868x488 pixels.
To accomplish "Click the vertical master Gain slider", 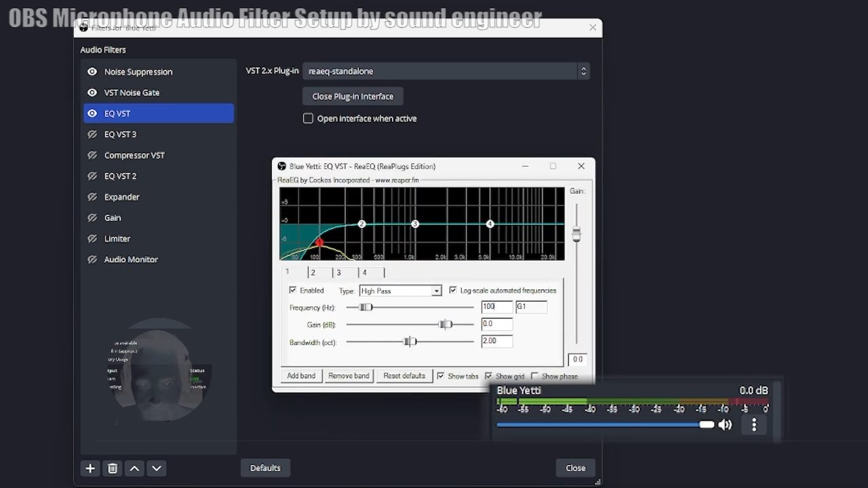I will [576, 234].
